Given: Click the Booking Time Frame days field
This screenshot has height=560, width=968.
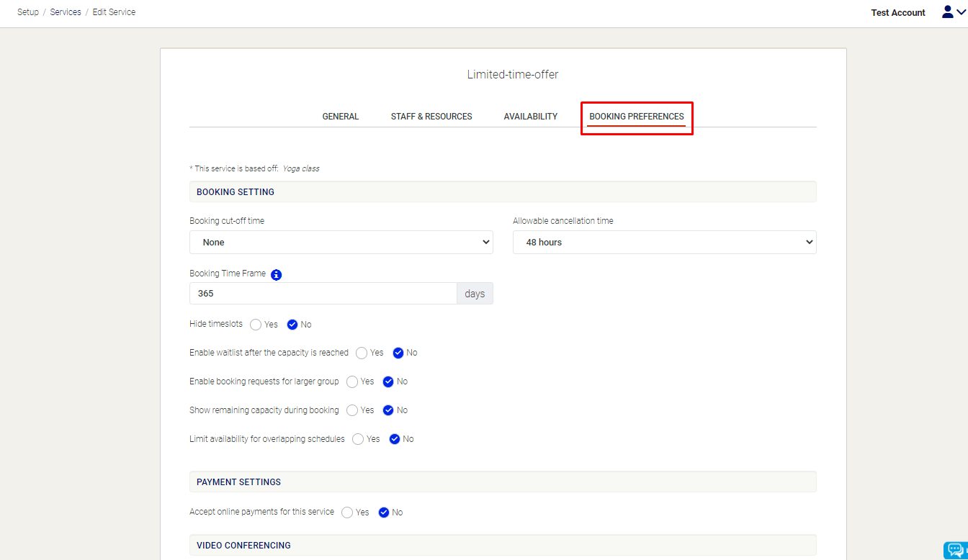Looking at the screenshot, I should click(475, 293).
